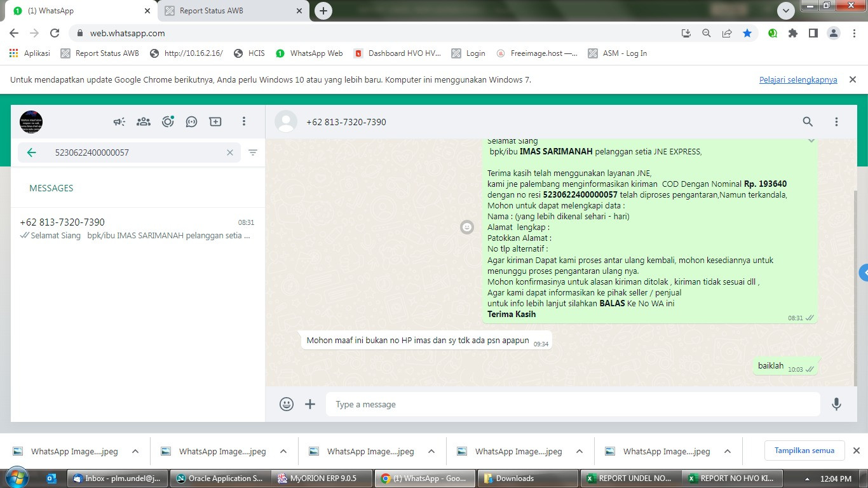Open the contact avatar in the chat header

tap(286, 121)
